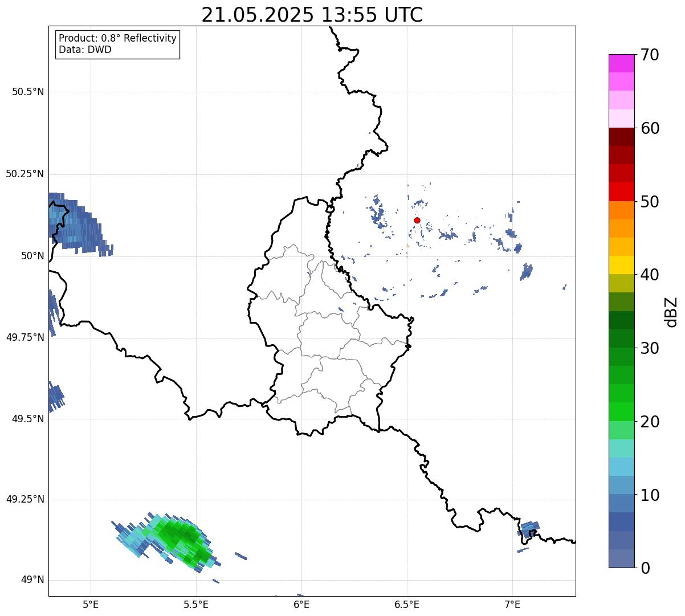The width and height of the screenshot is (685, 616).
Task: Click the colorbar 0 tick label
Action: pos(646,568)
